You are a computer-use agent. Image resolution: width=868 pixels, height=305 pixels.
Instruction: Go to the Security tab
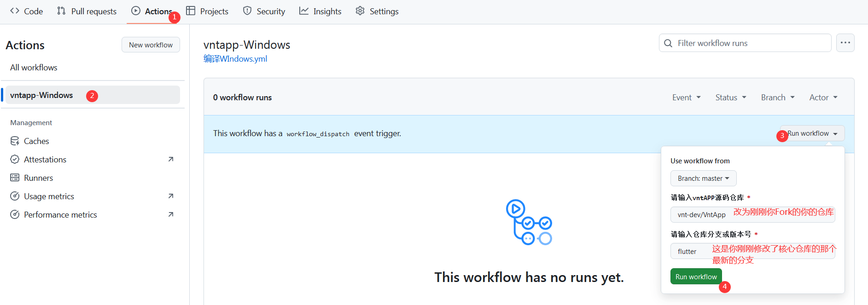(264, 11)
